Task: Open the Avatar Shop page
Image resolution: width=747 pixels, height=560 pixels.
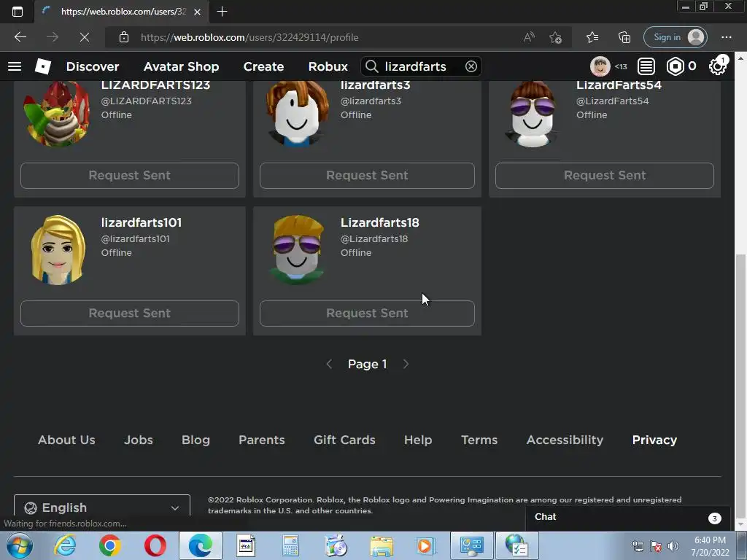Action: point(181,66)
